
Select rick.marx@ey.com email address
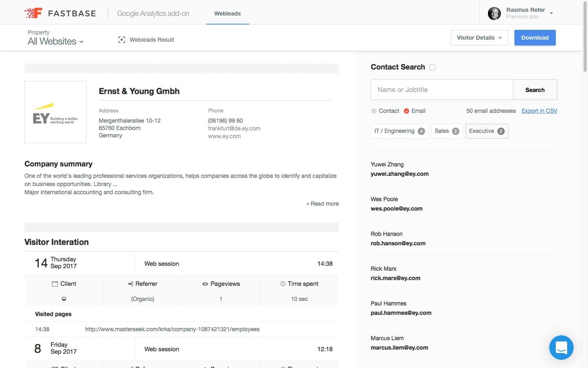click(396, 278)
